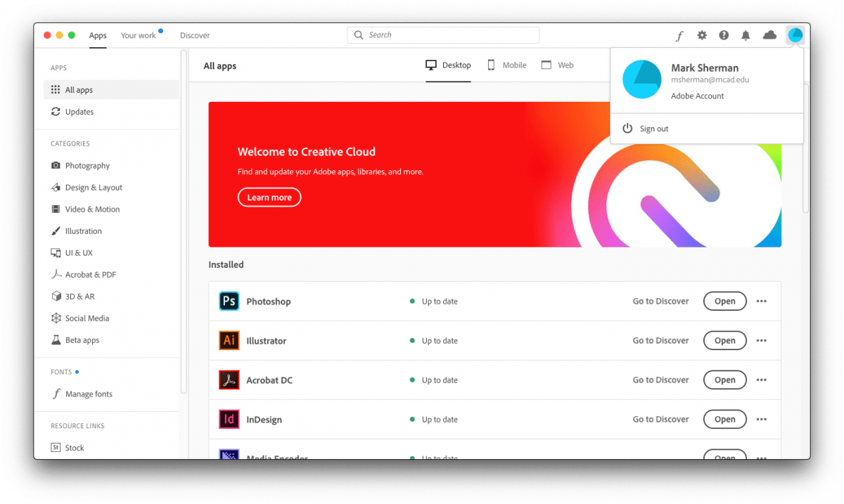Sign out of the Adobe Account
Screen dimensions: 844x504
tap(653, 128)
